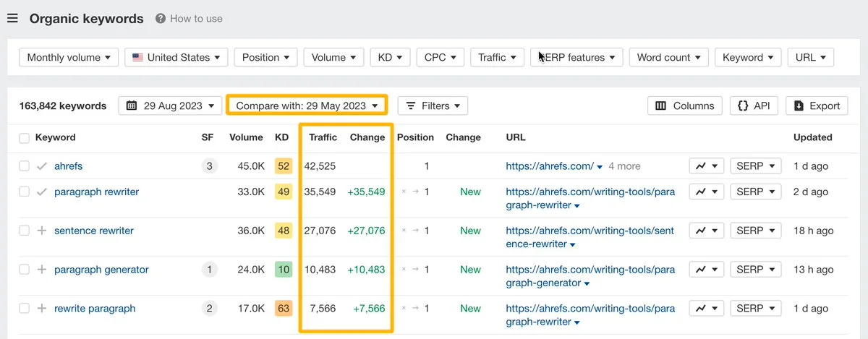The image size is (868, 339).
Task: Click the Export button
Action: (x=817, y=106)
